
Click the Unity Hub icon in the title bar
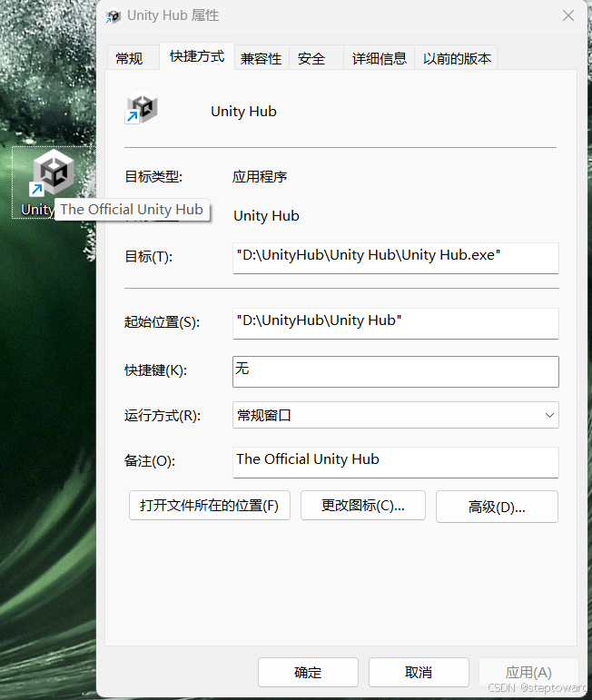pos(113,16)
